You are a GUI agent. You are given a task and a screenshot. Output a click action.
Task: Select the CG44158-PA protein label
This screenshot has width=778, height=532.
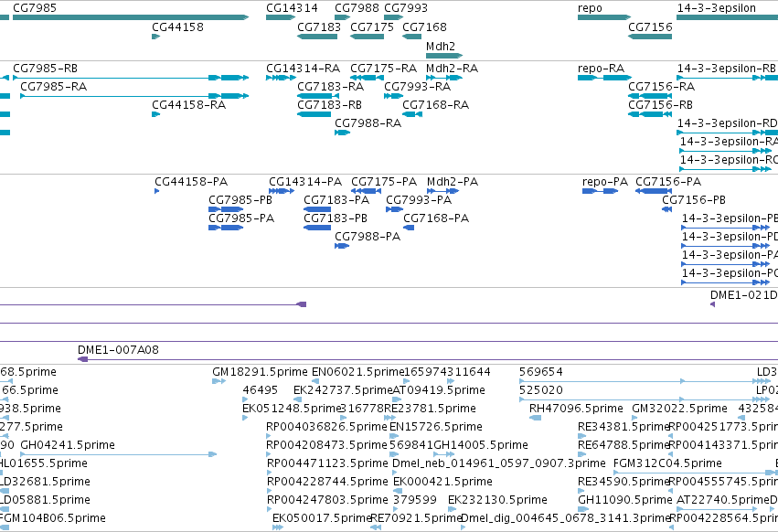[191, 182]
